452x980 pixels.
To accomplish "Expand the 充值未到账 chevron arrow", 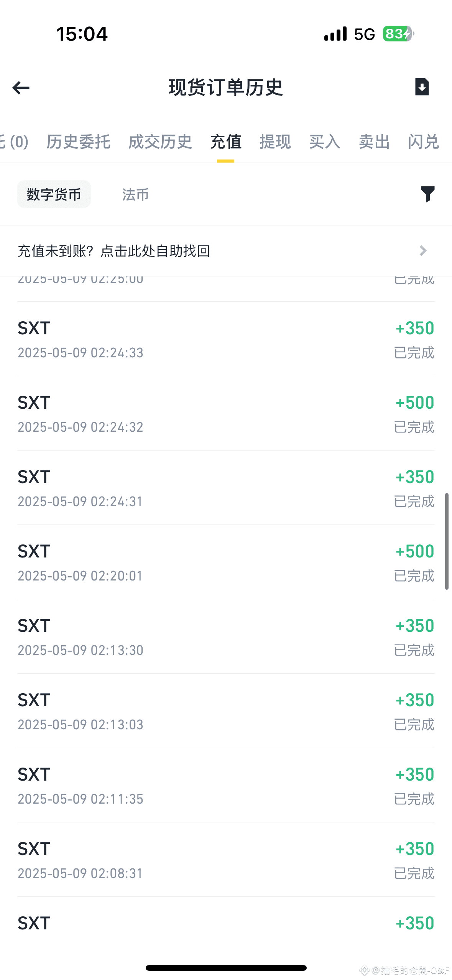I will [423, 251].
